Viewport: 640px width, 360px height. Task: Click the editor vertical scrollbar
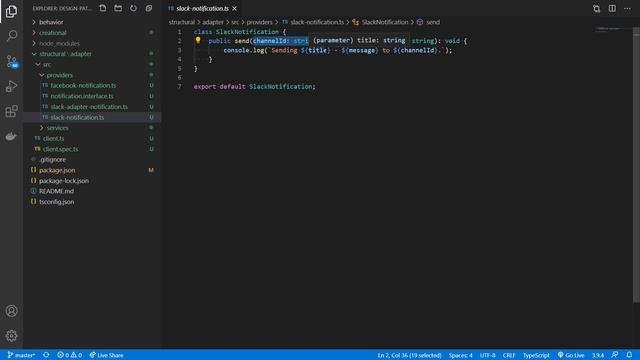[x=636, y=165]
